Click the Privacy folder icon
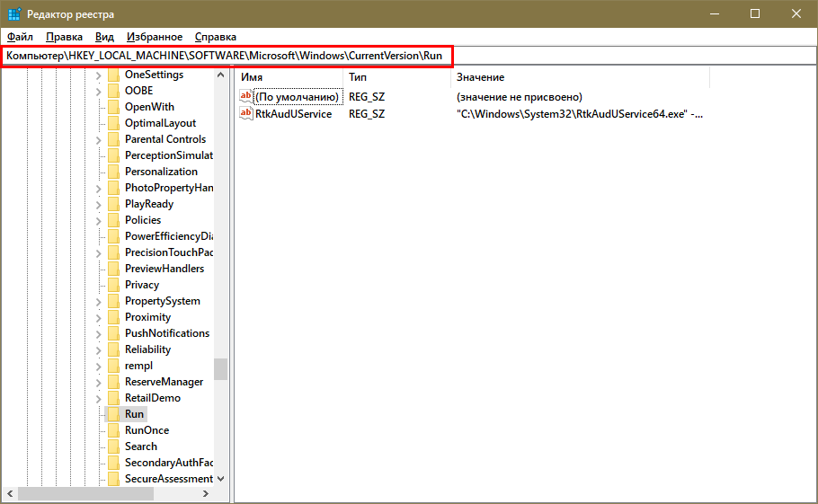Screen dimensions: 818x504 [113, 285]
